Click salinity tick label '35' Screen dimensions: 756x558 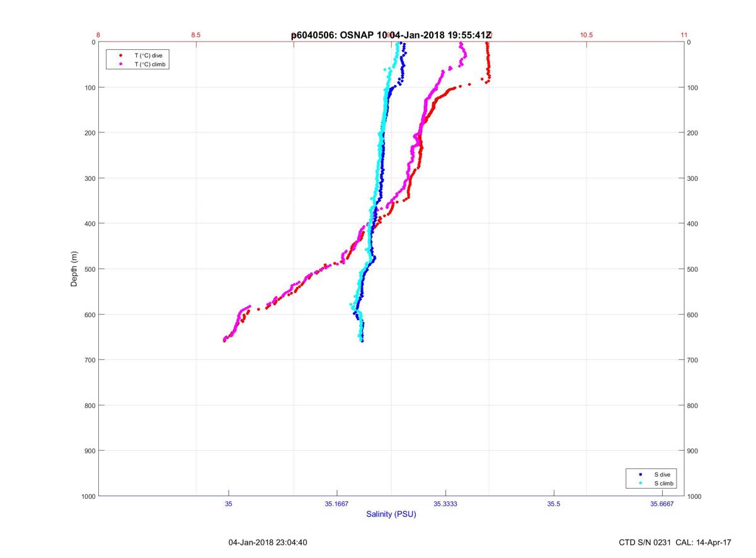point(229,504)
